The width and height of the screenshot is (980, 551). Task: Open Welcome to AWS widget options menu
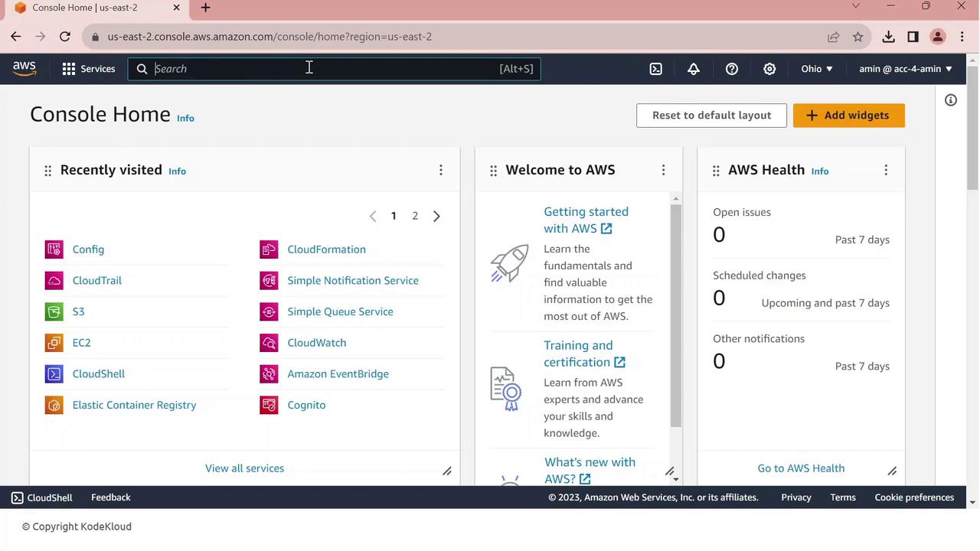[664, 170]
